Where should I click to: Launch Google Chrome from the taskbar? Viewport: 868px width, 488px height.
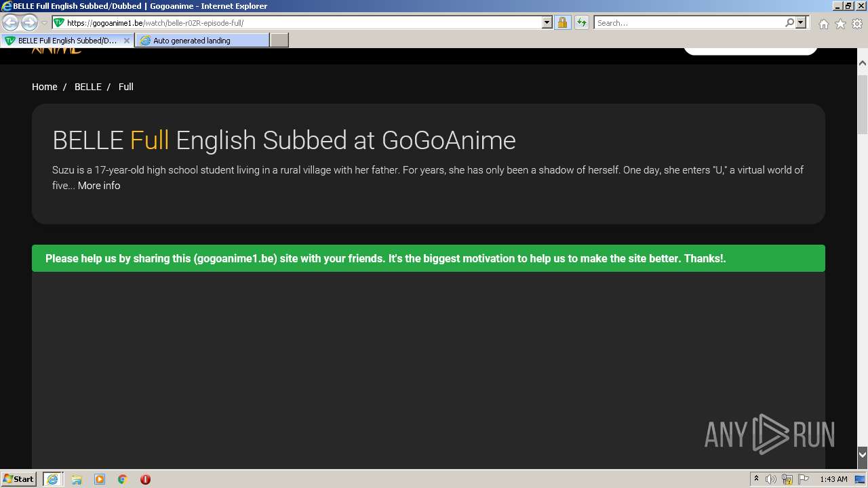(123, 479)
